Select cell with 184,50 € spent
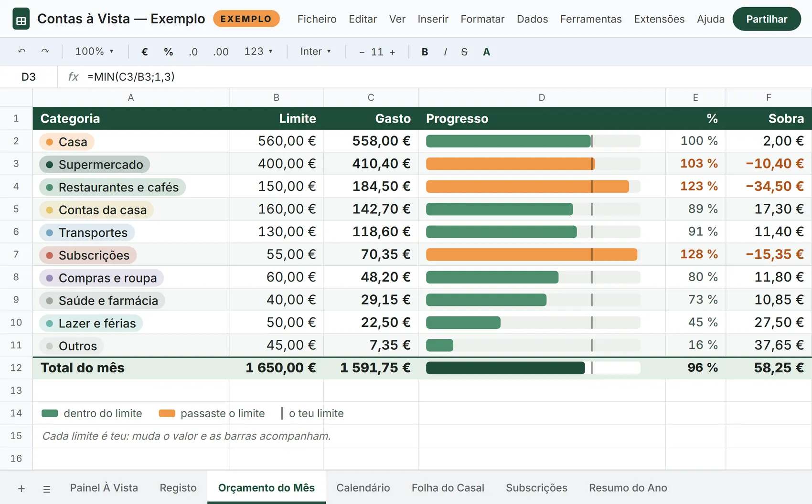 tap(371, 186)
